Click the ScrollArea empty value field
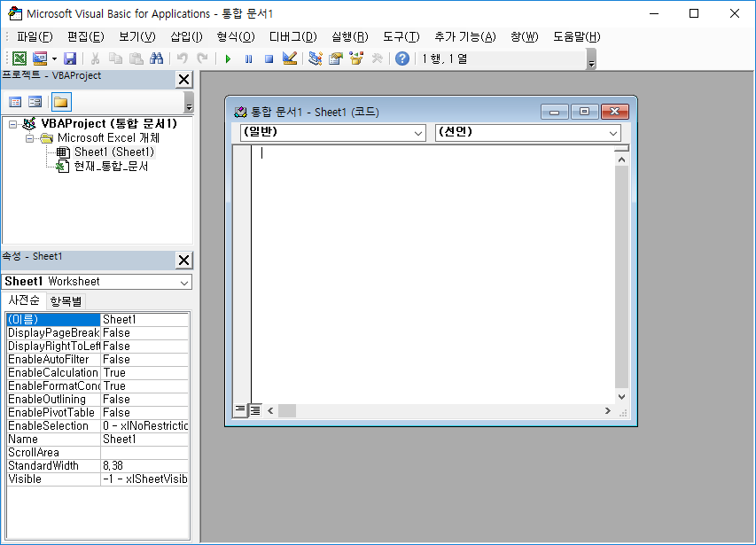 [144, 453]
